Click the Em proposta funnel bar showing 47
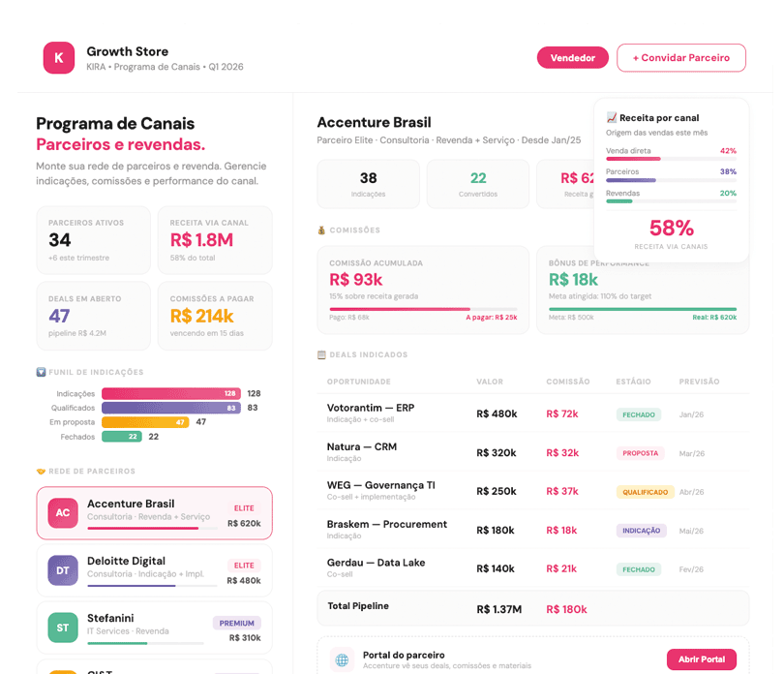 pos(145,422)
